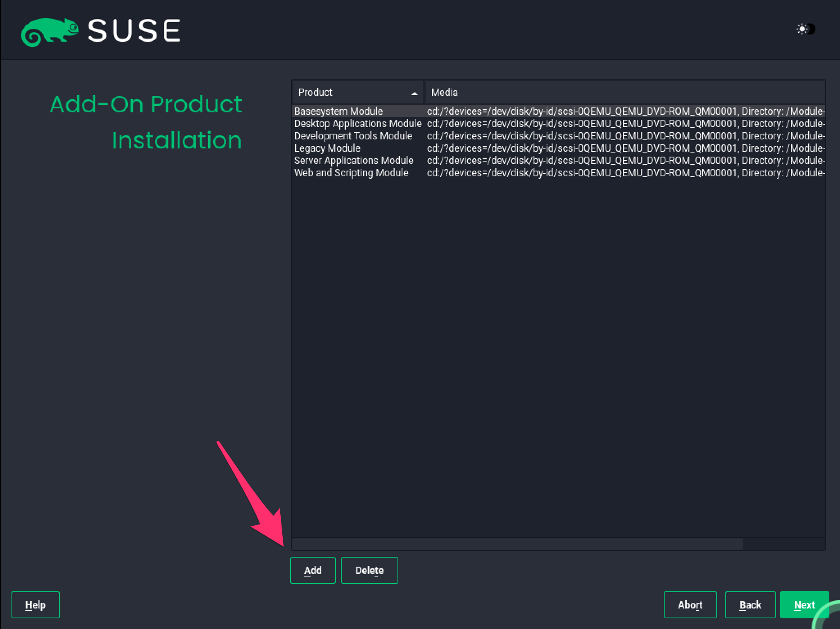This screenshot has height=629, width=840.
Task: Click the Media column header
Action: 625,92
